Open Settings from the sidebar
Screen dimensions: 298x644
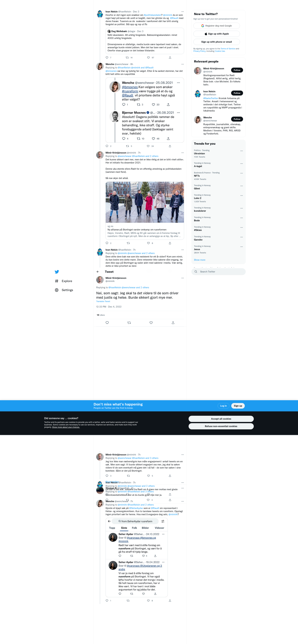click(x=64, y=290)
